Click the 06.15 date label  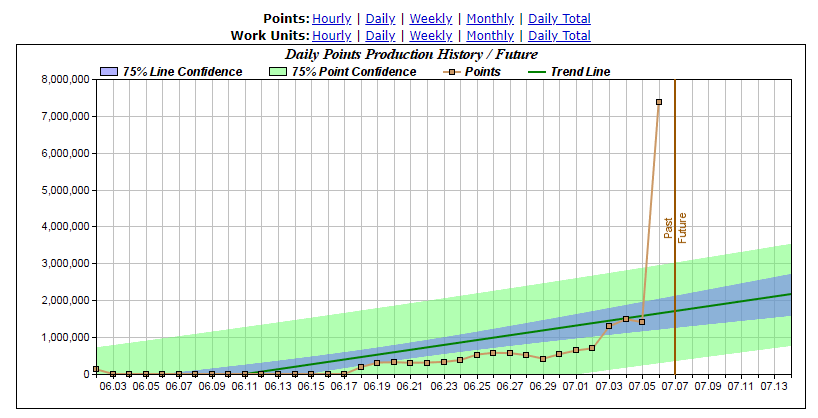pyautogui.click(x=311, y=386)
